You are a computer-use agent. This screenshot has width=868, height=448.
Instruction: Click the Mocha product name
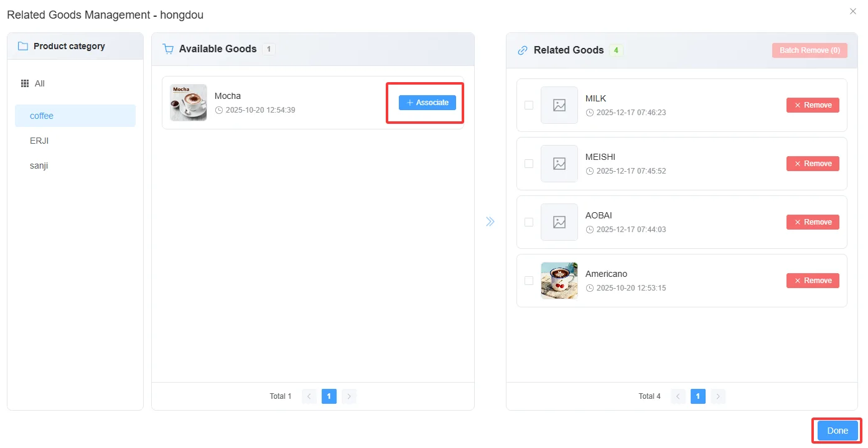pyautogui.click(x=228, y=96)
